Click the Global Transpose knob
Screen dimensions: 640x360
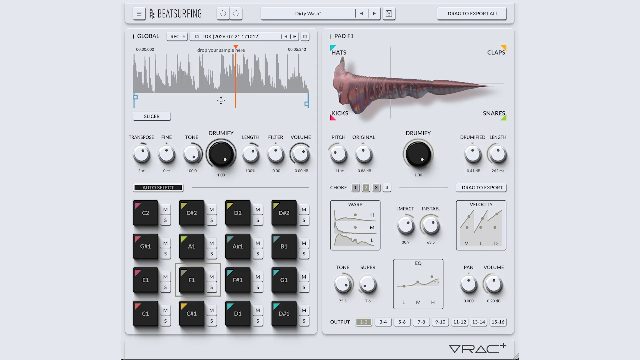141,154
